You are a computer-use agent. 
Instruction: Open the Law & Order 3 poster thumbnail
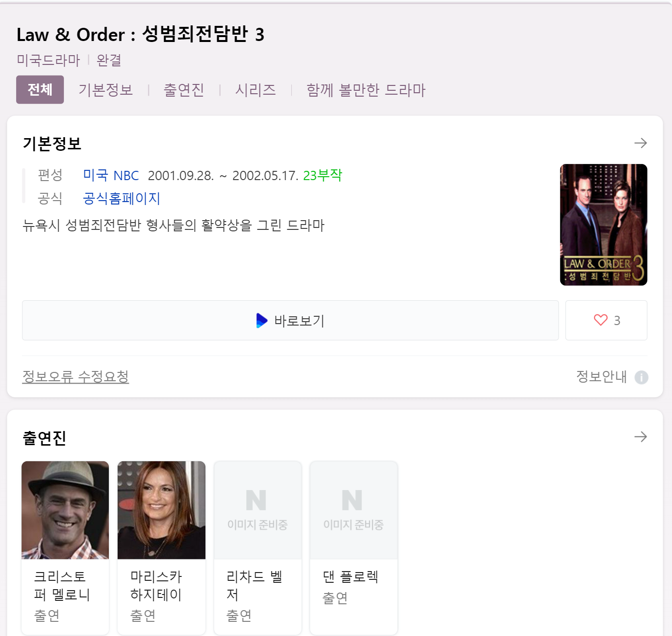[x=604, y=225]
